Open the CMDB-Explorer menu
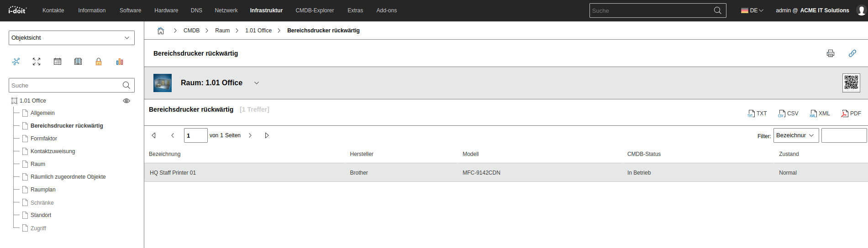This screenshot has width=868, height=248. tap(315, 10)
